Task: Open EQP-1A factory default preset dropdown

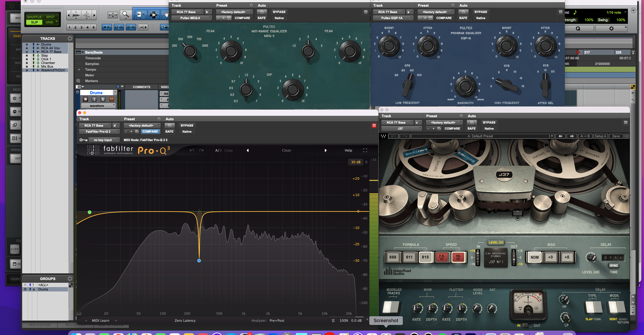Action: [x=436, y=12]
